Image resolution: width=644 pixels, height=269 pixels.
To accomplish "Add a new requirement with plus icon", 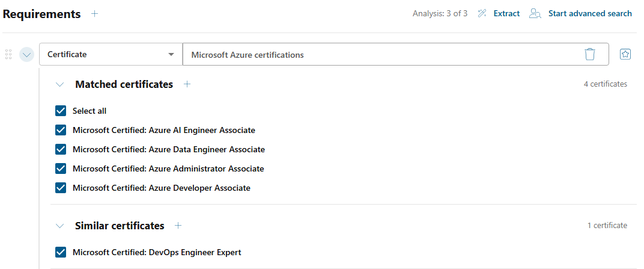I will coord(95,14).
